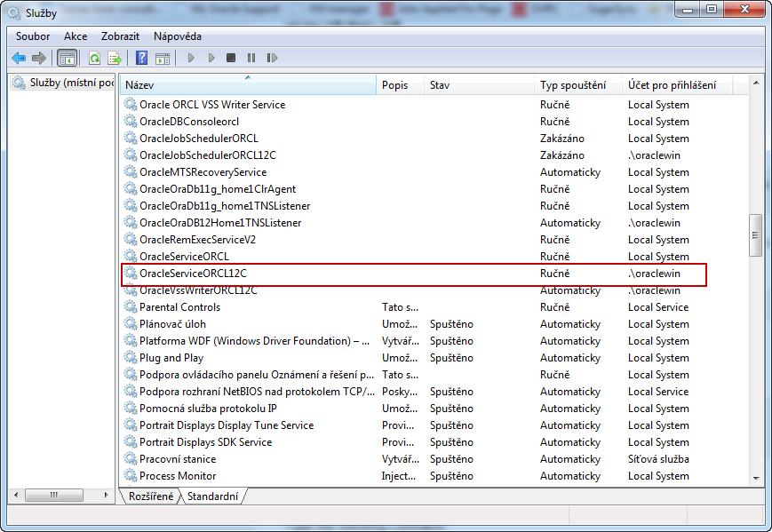Select OracleOraDB12Home1TNSListener service
This screenshot has width=772, height=532.
pyautogui.click(x=220, y=223)
